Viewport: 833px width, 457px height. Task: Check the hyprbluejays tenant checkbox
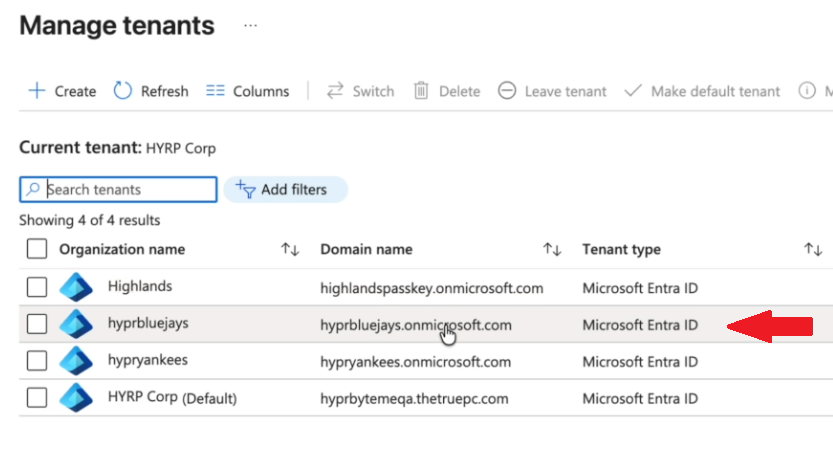pos(37,324)
